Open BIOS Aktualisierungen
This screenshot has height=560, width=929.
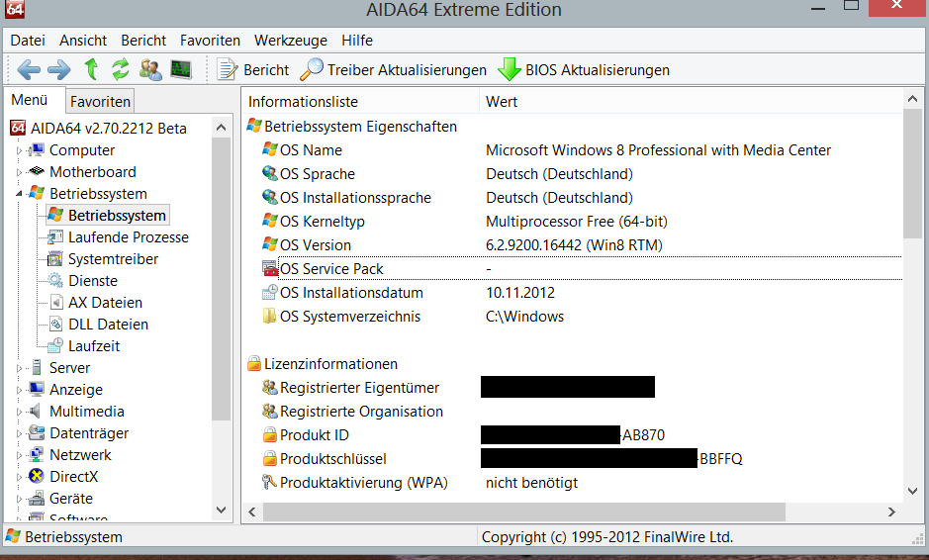pos(584,70)
